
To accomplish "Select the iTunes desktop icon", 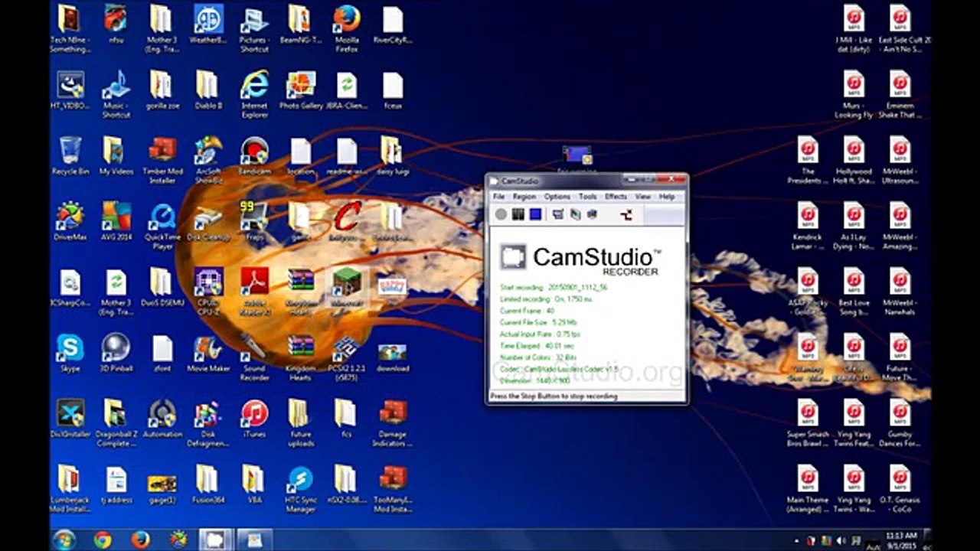I will 254,419.
